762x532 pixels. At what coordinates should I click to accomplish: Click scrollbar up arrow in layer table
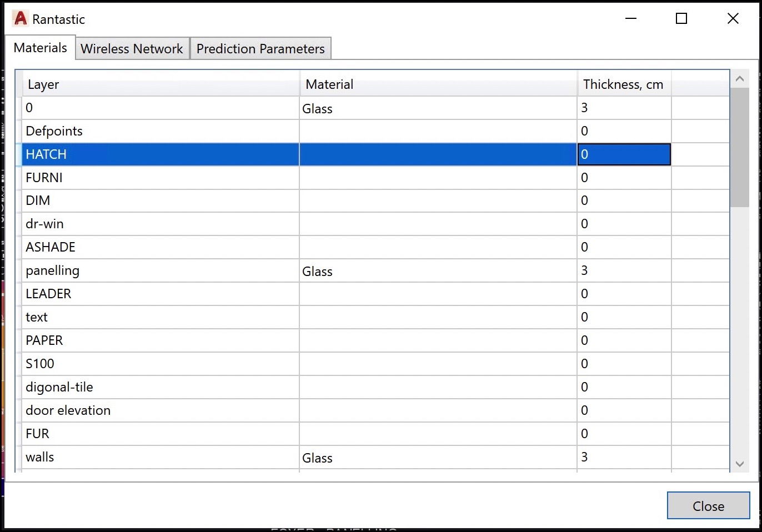pos(739,79)
